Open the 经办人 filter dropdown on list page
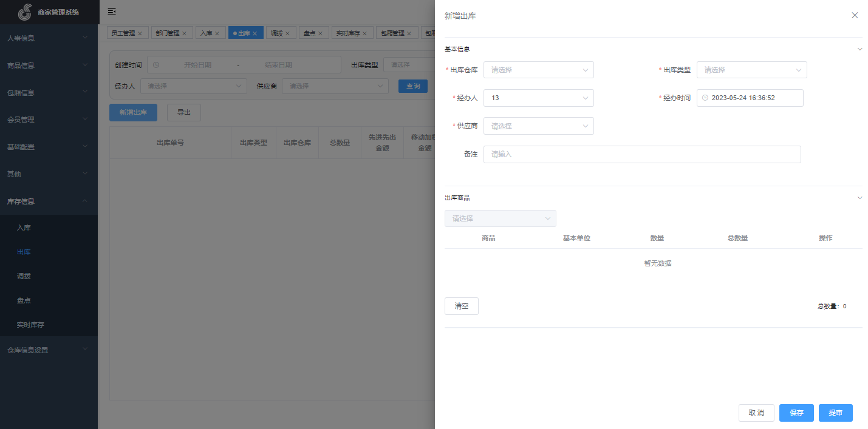 [x=194, y=86]
